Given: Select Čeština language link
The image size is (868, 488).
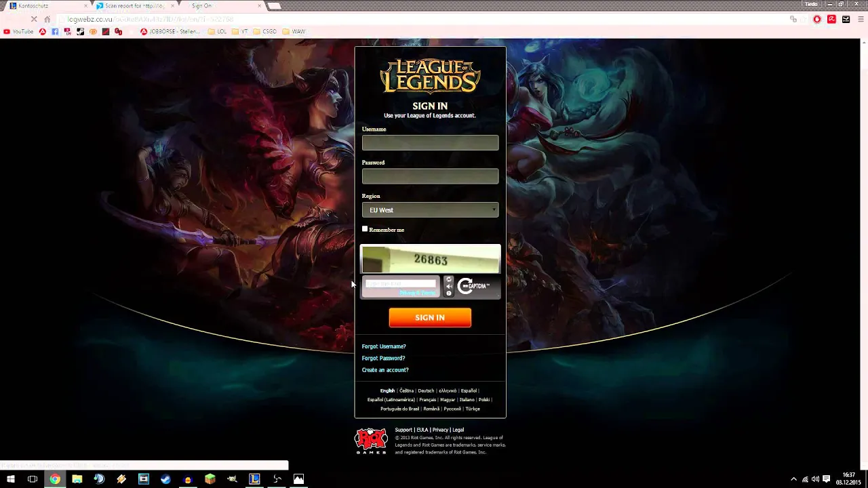Looking at the screenshot, I should coord(406,390).
